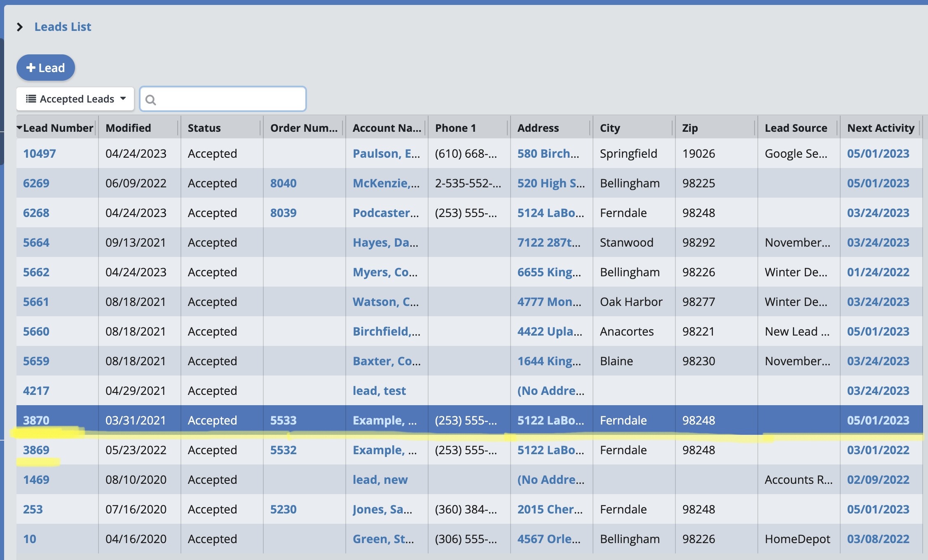This screenshot has height=560, width=928.
Task: Focus the leads search input field
Action: (229, 99)
